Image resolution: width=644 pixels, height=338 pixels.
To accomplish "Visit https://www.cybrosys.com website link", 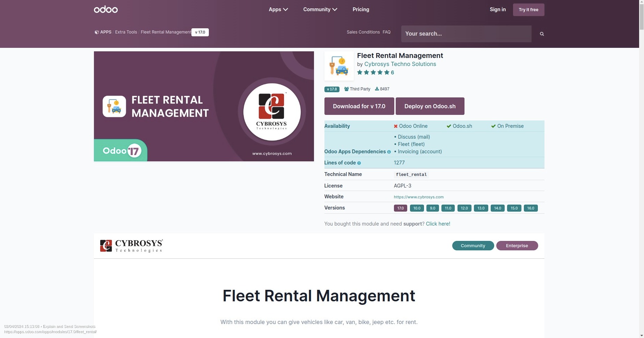I will click(x=419, y=197).
